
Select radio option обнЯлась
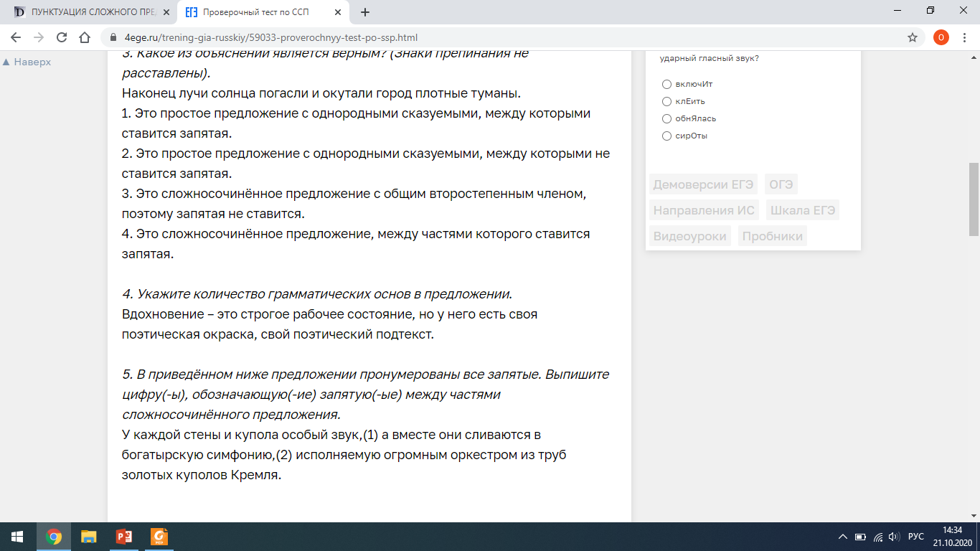[667, 118]
